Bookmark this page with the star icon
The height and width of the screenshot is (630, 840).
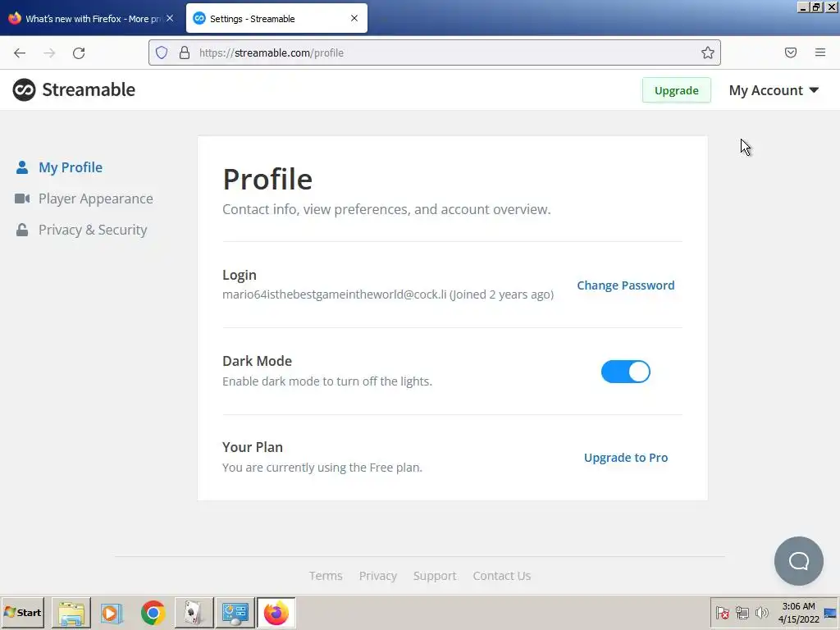(708, 52)
